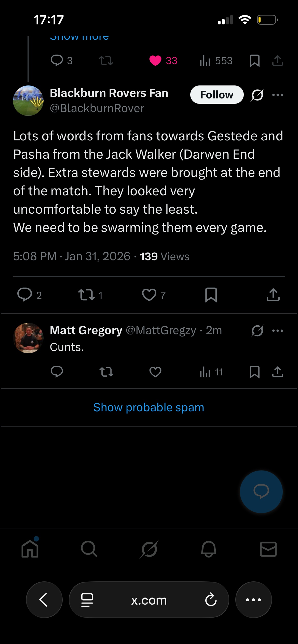
Task: Open more options on Matt Gregory's reply
Action: (x=277, y=331)
